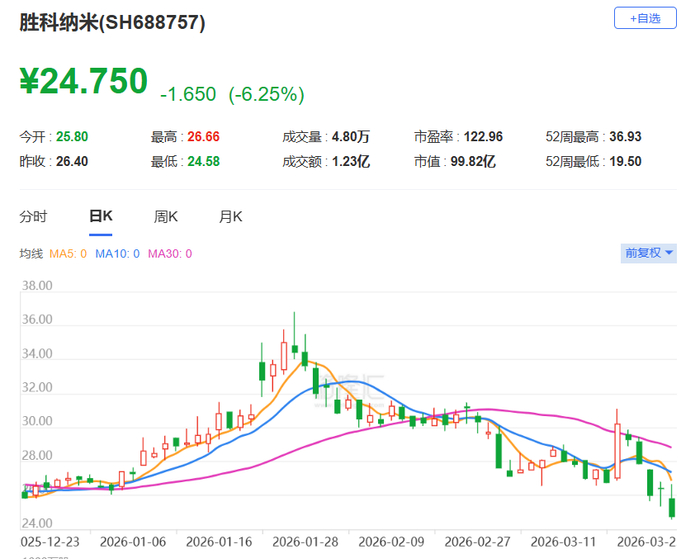Click the 2026-01-06 date axis label

[133, 542]
